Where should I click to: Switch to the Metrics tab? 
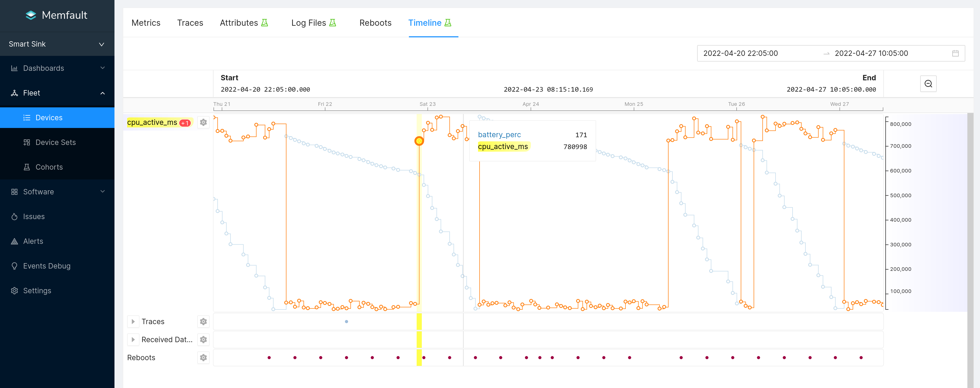tap(146, 23)
